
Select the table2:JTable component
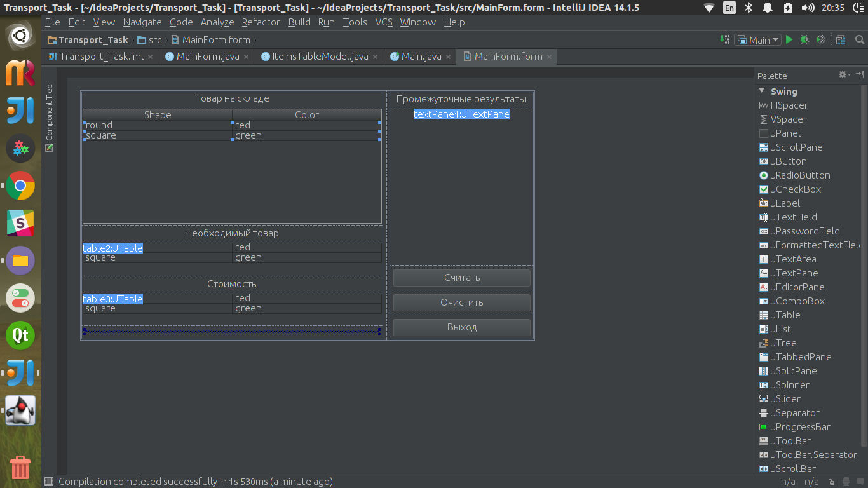113,248
